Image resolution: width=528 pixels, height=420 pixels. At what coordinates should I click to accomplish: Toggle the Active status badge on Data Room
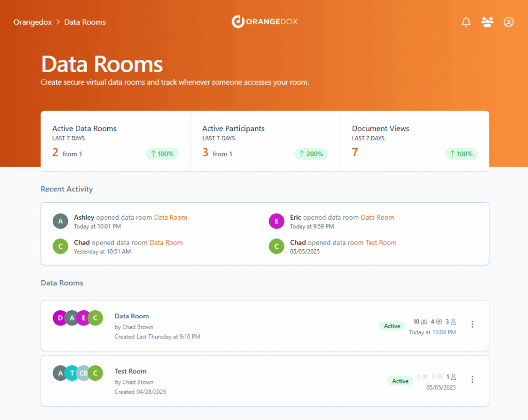click(x=392, y=326)
